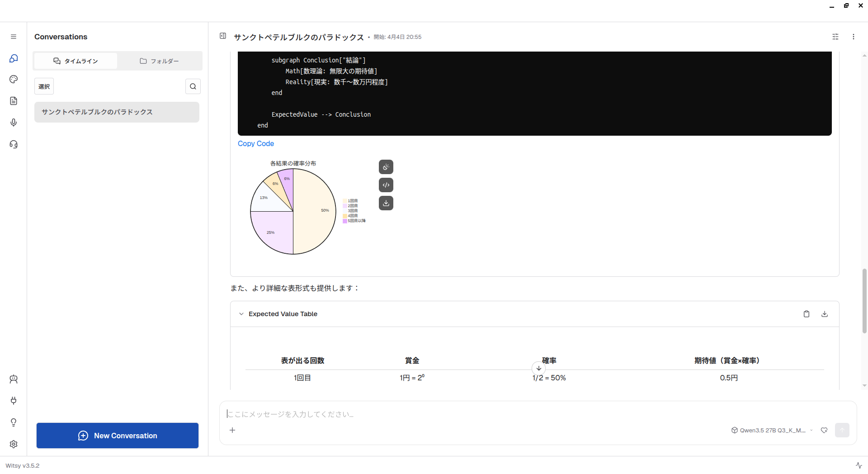Download the Expected Value Table
Viewport: 868px width, 474px height.
[824, 314]
